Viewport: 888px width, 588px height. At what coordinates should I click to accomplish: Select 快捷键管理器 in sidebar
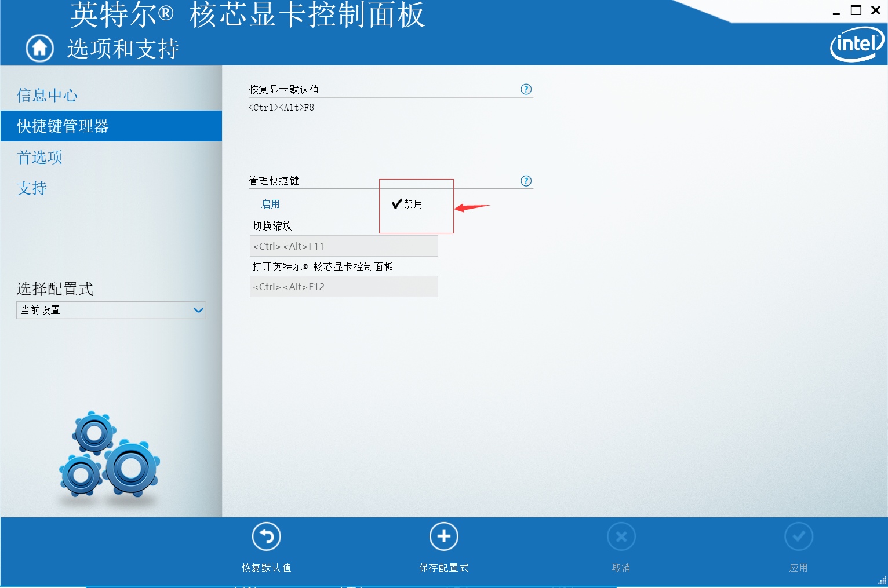click(x=111, y=126)
